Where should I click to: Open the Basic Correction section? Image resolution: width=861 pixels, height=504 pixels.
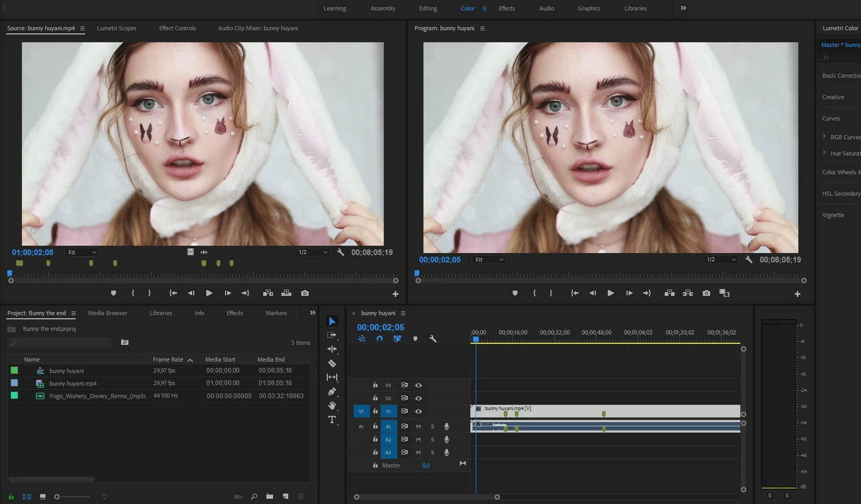coord(841,76)
